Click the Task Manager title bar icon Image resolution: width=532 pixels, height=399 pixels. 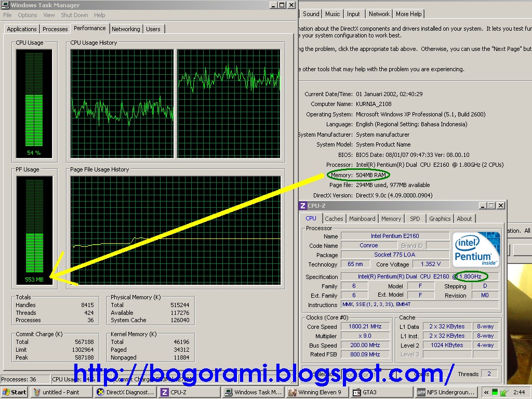6,5
